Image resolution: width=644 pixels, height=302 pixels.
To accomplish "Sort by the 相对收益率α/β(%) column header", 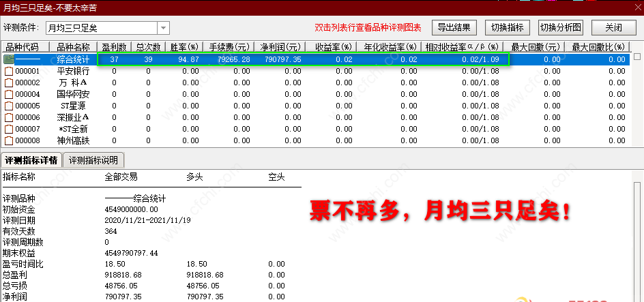I will coord(464,47).
